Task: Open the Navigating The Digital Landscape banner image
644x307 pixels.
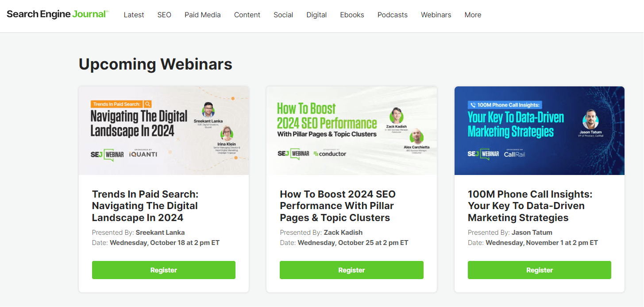Action: (x=164, y=131)
